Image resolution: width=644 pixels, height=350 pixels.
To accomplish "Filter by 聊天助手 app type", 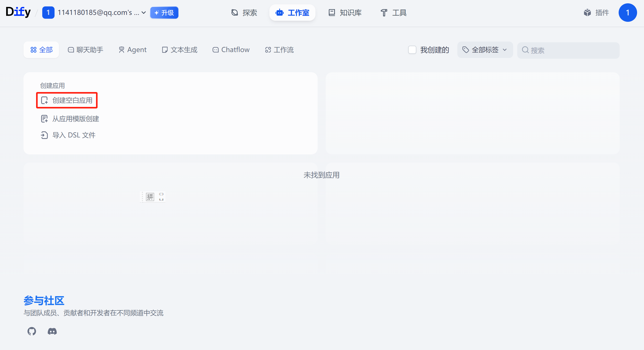I will tap(86, 50).
